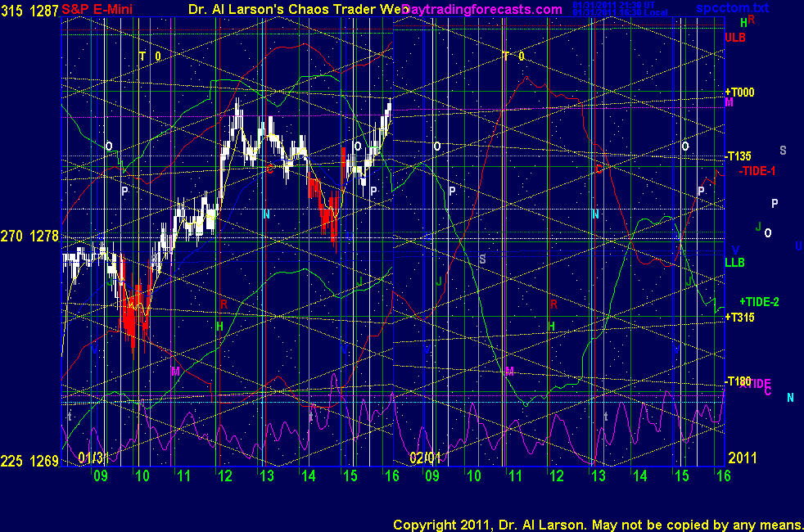This screenshot has height=532, width=804.
Task: Click the blue "U" marker in right margin
Action: [x=799, y=246]
